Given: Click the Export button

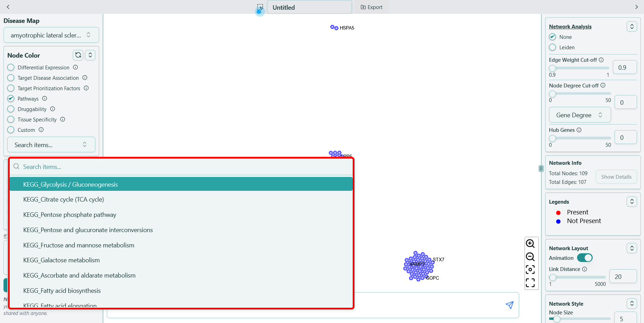Looking at the screenshot, I should click(x=371, y=7).
